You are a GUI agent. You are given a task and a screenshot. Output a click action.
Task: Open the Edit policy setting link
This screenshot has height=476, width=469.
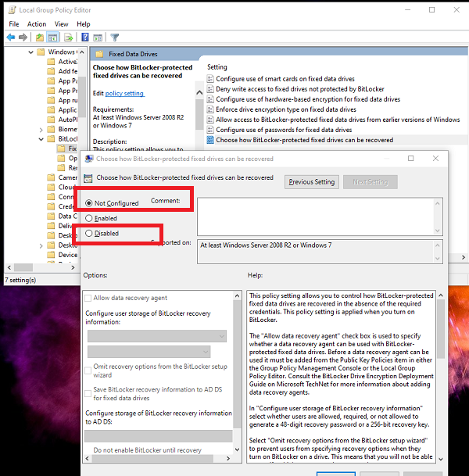tap(124, 93)
